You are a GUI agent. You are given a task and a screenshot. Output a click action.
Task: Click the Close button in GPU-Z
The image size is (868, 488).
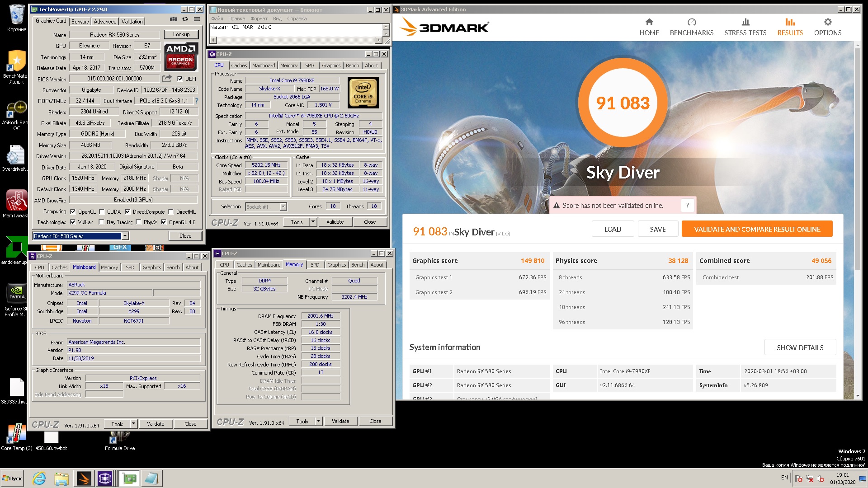point(185,236)
